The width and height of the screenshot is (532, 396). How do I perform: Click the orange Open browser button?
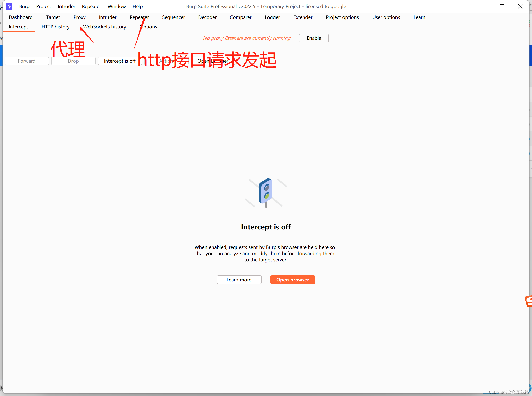tap(292, 280)
